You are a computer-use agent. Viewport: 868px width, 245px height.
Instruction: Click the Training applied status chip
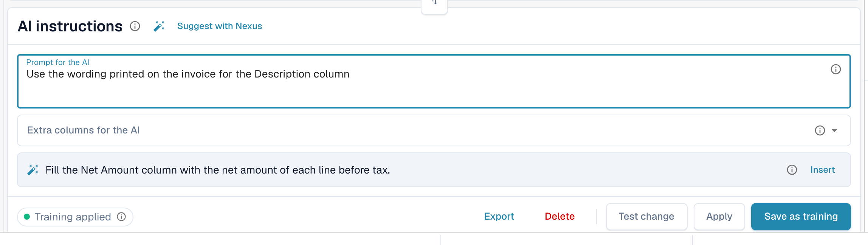(x=75, y=217)
